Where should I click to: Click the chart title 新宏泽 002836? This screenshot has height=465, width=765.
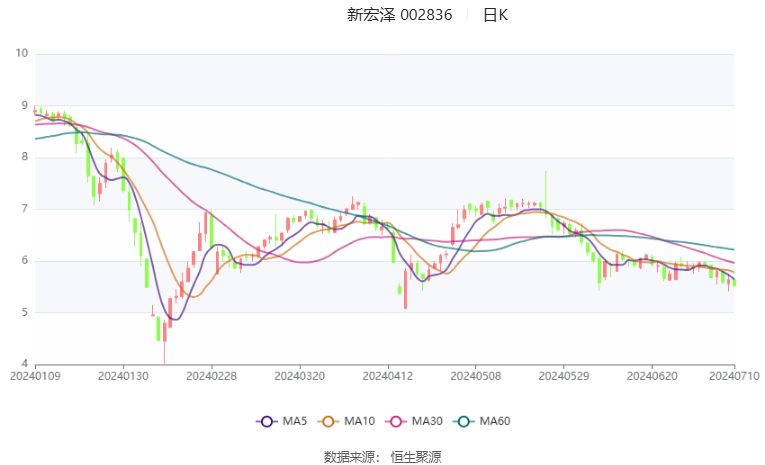click(400, 15)
